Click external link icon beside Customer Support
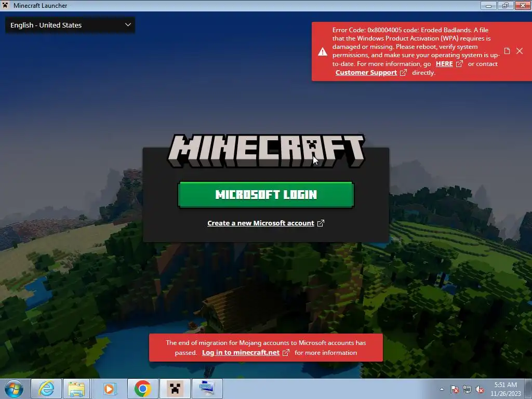The height and width of the screenshot is (399, 532). (403, 73)
